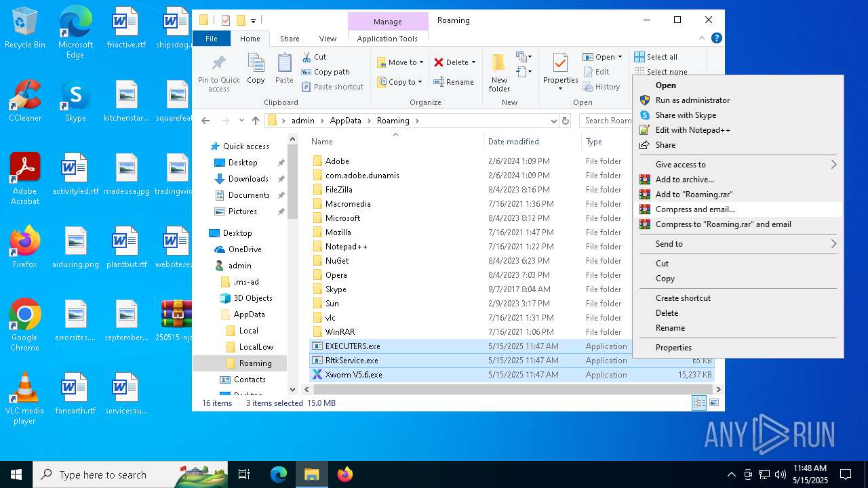The width and height of the screenshot is (868, 488).
Task: Open the FileZilla folder
Action: pyautogui.click(x=338, y=190)
